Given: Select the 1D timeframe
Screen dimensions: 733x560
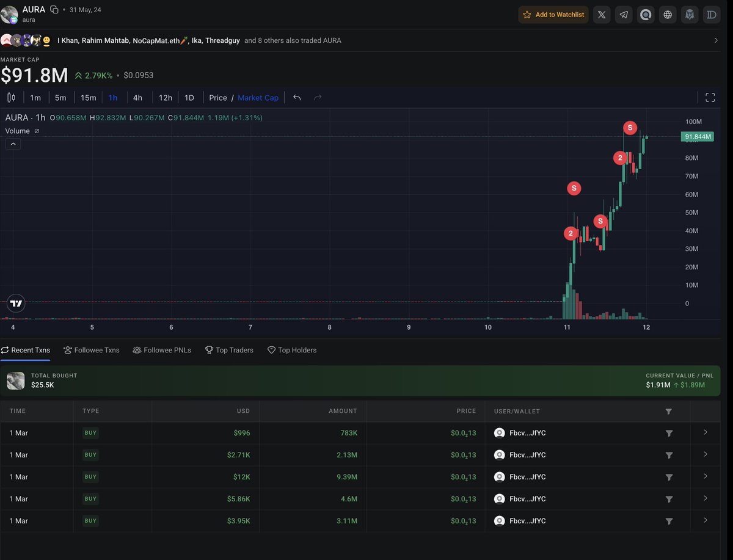Looking at the screenshot, I should point(189,98).
